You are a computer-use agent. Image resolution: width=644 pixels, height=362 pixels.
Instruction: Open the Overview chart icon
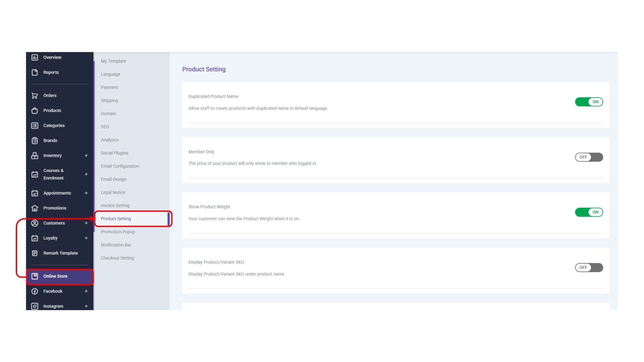pos(35,57)
